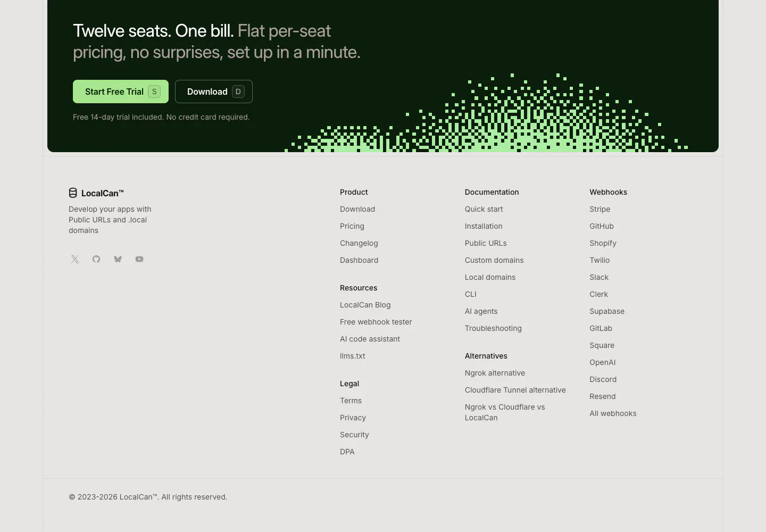Open the Public URLs documentation link

click(486, 243)
